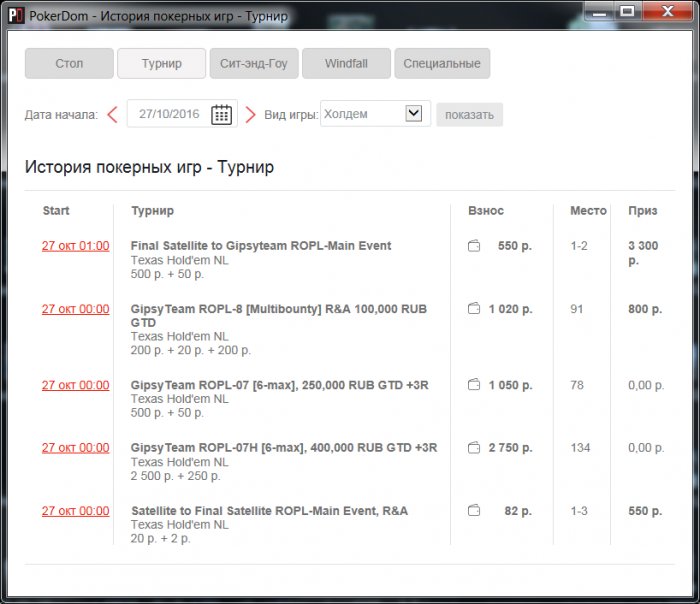The width and height of the screenshot is (700, 604).
Task: Go to next date with right arrow
Action: point(250,114)
